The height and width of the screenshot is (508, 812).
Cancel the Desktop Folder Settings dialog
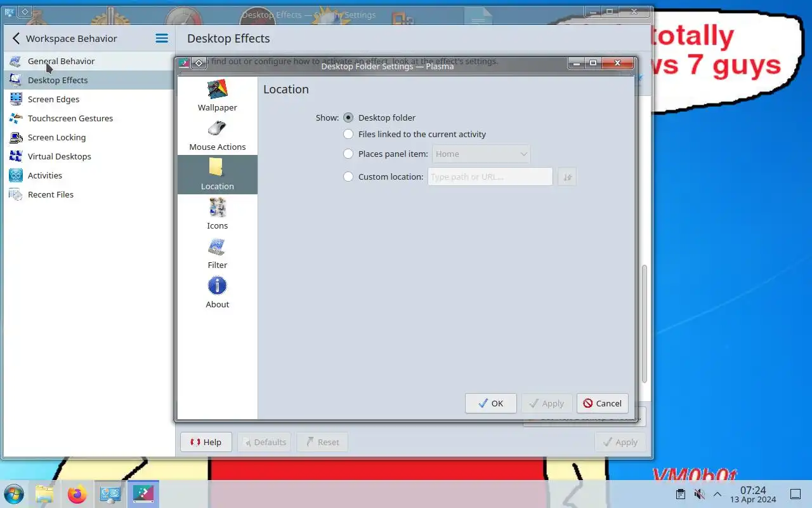tap(602, 403)
